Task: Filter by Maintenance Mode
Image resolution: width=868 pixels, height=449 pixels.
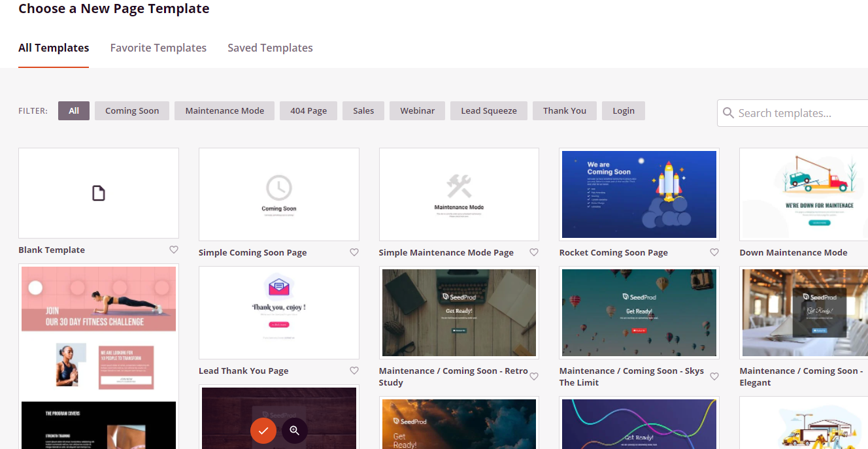Action: 225,110
